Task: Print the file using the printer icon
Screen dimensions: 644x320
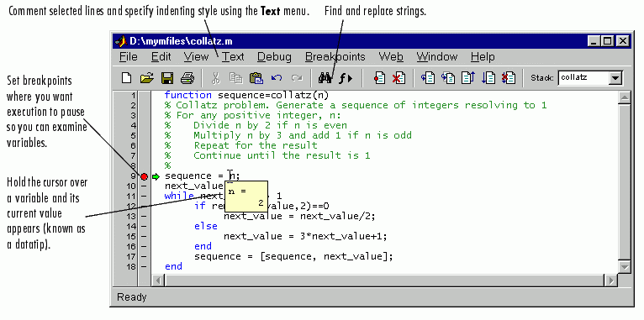Action: pyautogui.click(x=187, y=77)
